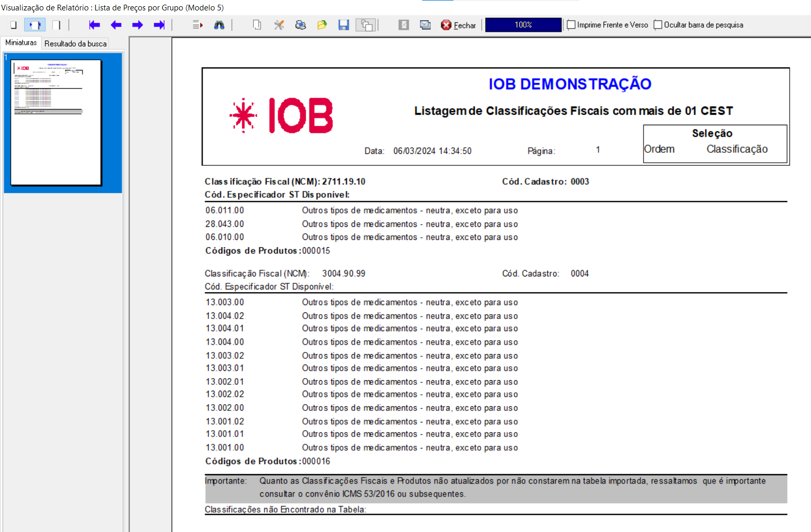Switch to Resultado da busca tab

[75, 44]
